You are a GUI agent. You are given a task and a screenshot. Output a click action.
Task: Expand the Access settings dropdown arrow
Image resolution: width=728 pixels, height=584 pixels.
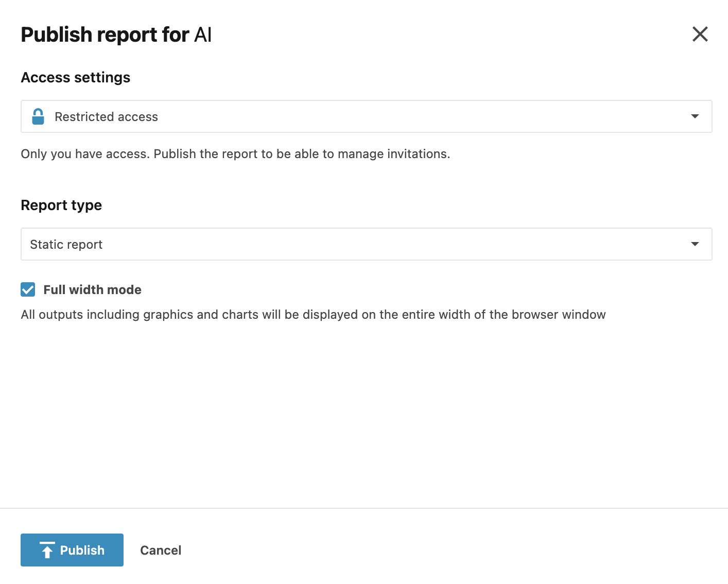pos(695,116)
